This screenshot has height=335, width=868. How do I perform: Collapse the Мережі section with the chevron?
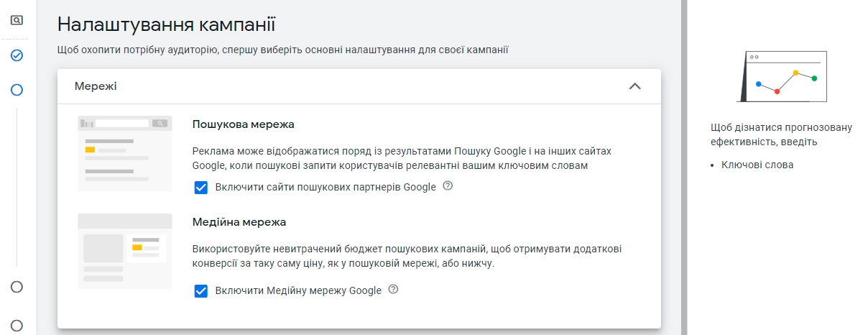tap(634, 86)
